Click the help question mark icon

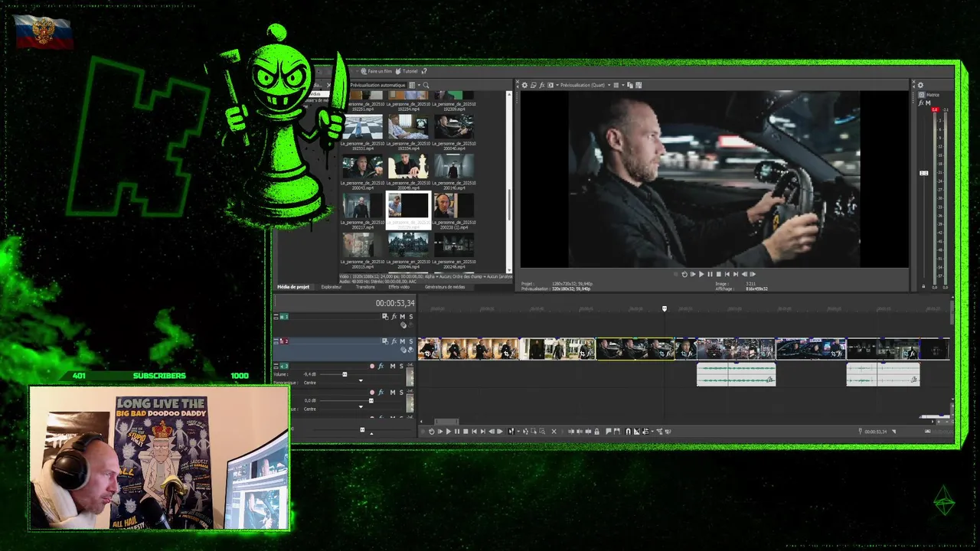(424, 71)
